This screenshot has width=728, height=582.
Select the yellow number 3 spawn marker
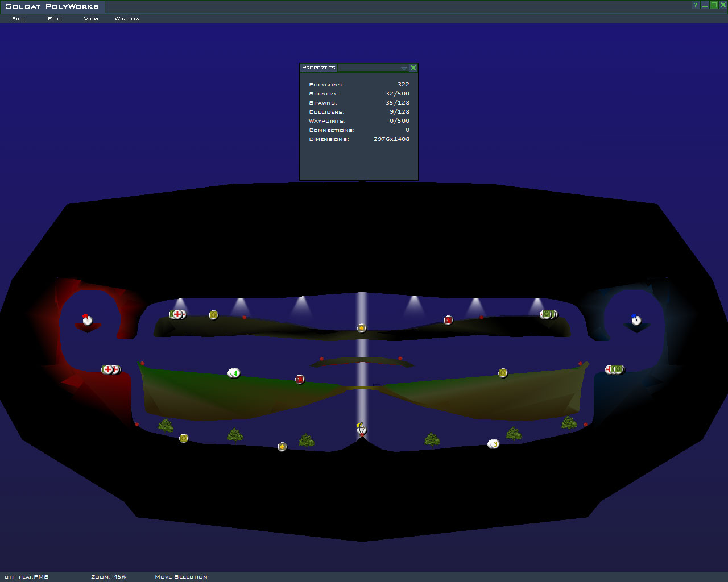(x=494, y=444)
